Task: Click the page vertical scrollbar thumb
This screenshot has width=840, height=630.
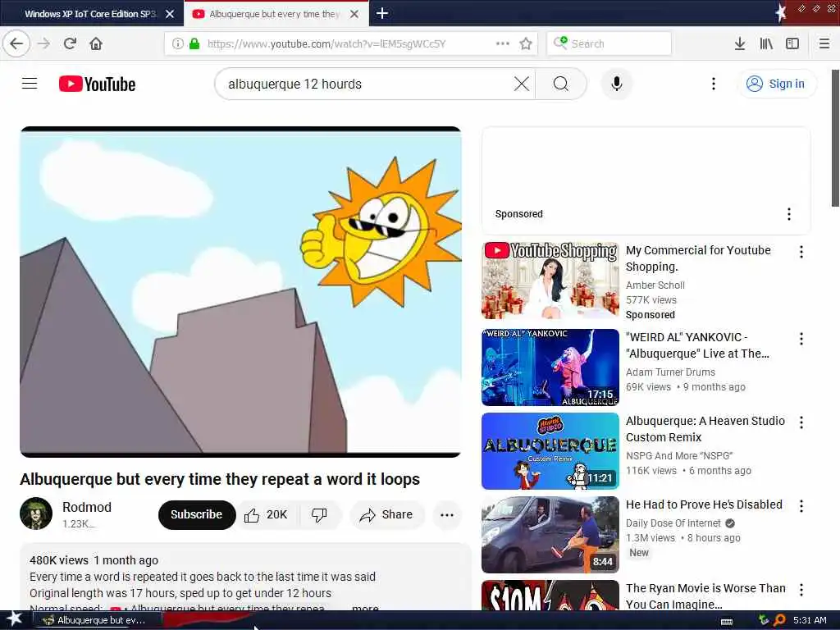Action: pyautogui.click(x=834, y=138)
